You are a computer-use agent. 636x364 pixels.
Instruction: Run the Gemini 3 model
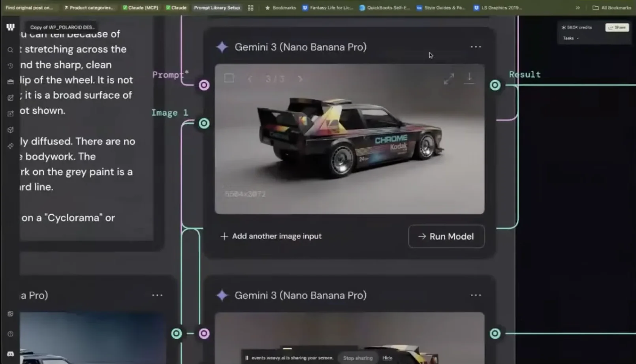pyautogui.click(x=446, y=236)
